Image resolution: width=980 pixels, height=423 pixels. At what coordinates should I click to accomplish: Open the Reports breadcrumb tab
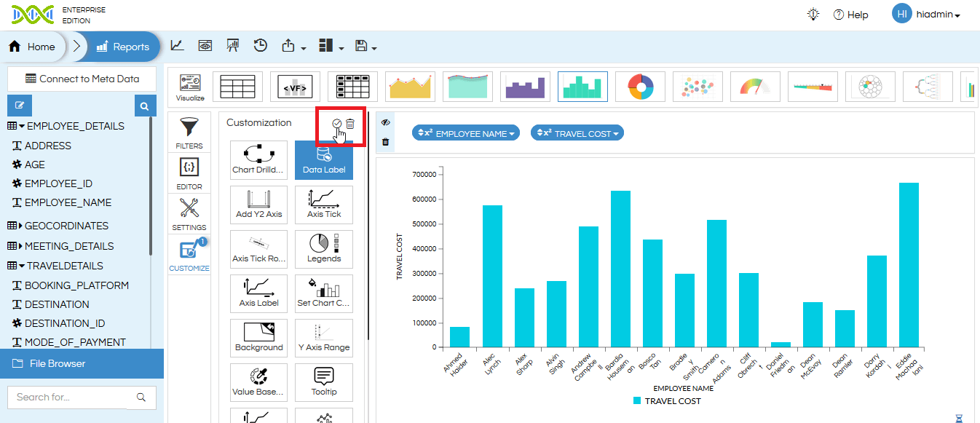pyautogui.click(x=122, y=47)
